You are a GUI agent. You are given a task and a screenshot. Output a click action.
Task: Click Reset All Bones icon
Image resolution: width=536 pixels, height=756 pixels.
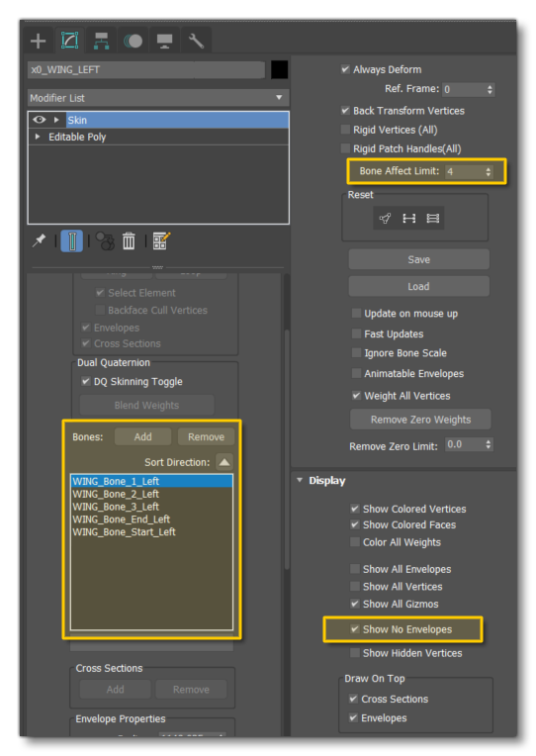(x=432, y=219)
